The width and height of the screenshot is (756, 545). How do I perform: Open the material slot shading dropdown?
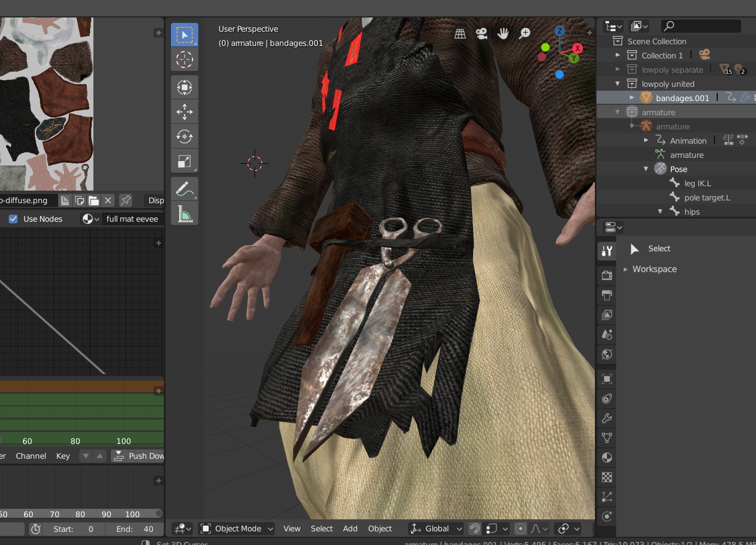tap(91, 219)
